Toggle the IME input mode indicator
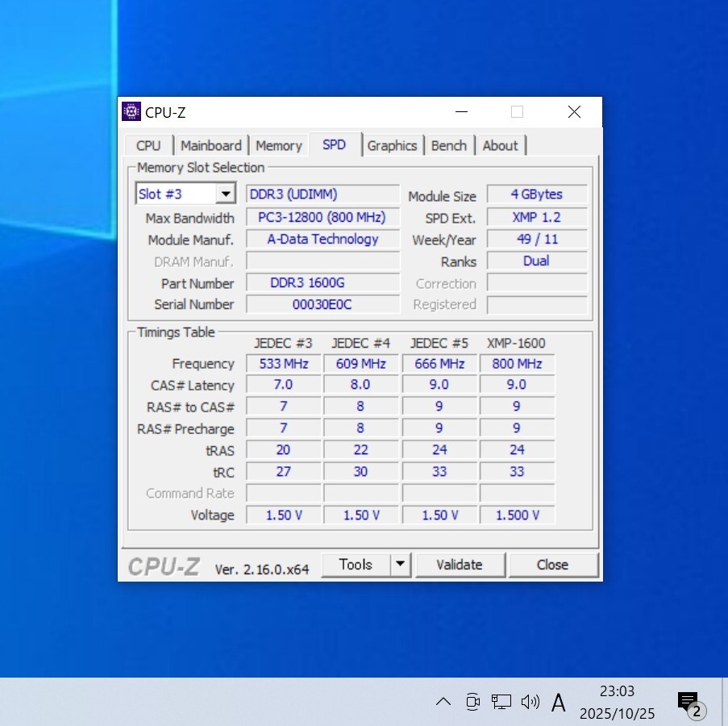The image size is (728, 726). tap(558, 703)
